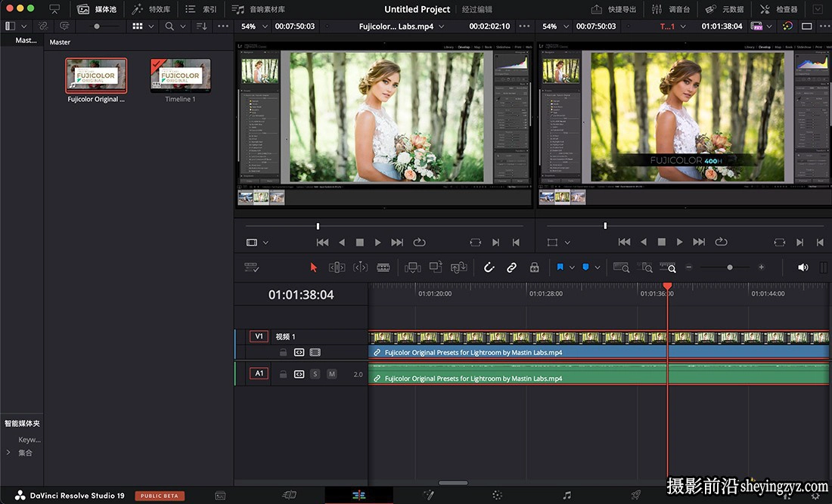Select the Blade Edit Mode tool
The height and width of the screenshot is (504, 832).
(x=383, y=267)
